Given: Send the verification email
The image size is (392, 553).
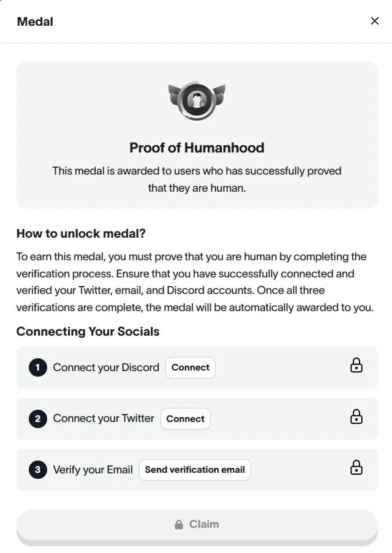Looking at the screenshot, I should click(195, 470).
